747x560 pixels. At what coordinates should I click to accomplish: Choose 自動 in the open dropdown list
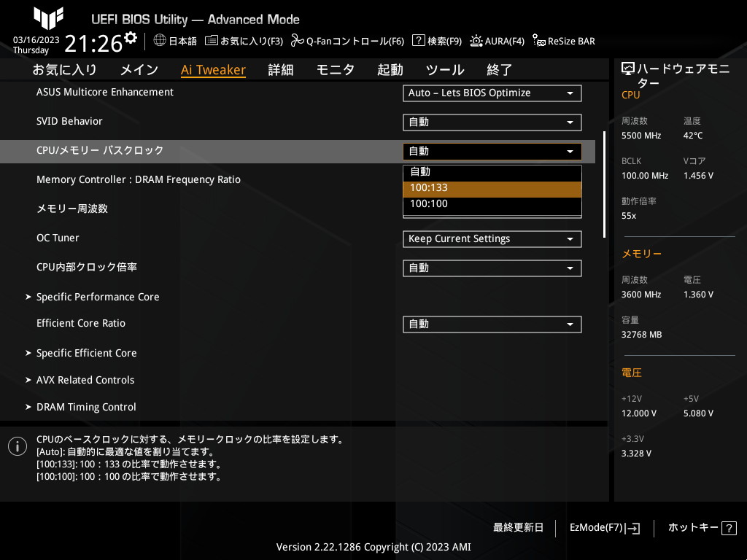[492, 172]
